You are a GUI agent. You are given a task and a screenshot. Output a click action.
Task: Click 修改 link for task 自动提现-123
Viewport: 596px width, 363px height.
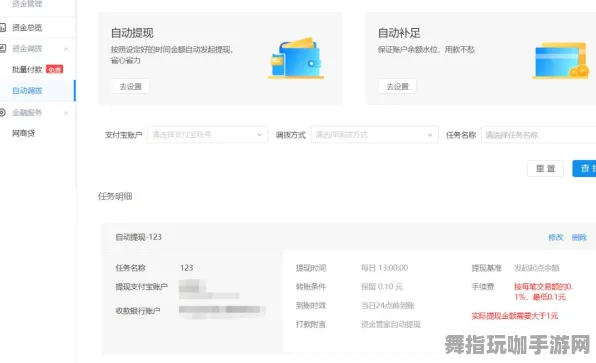(555, 237)
